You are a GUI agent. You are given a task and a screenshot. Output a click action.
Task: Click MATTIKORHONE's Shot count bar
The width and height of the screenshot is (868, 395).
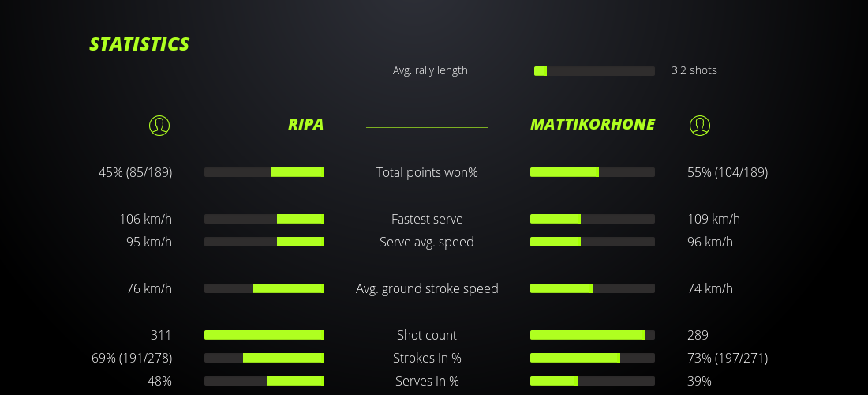point(593,335)
